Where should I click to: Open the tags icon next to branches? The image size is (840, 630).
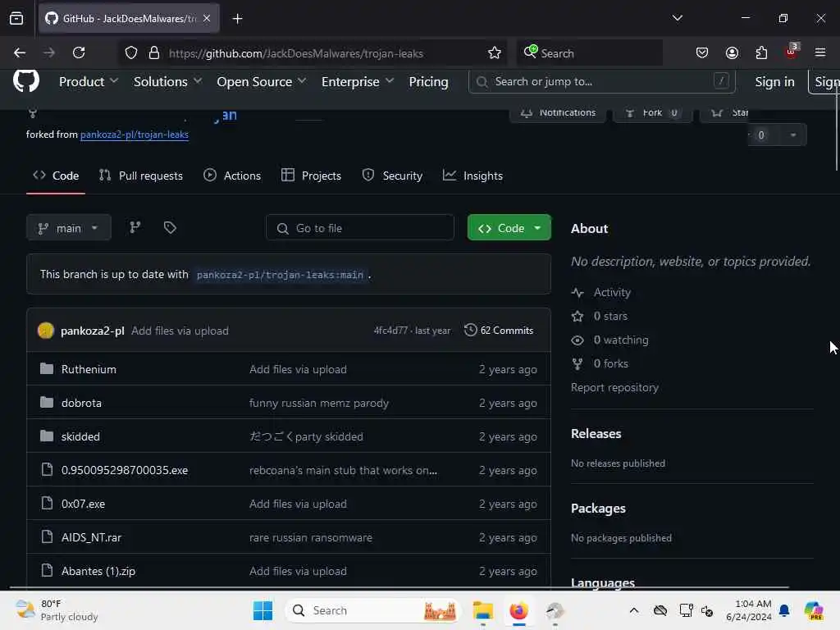coord(170,228)
